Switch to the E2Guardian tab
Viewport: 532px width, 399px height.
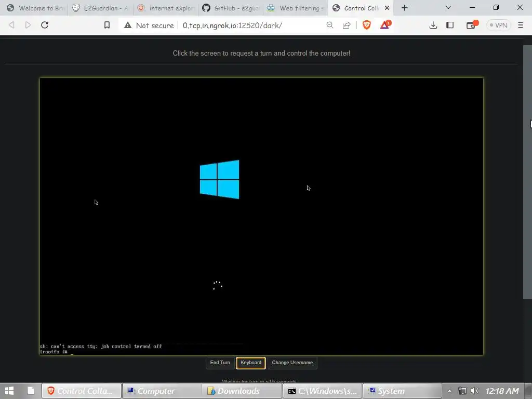(x=100, y=8)
